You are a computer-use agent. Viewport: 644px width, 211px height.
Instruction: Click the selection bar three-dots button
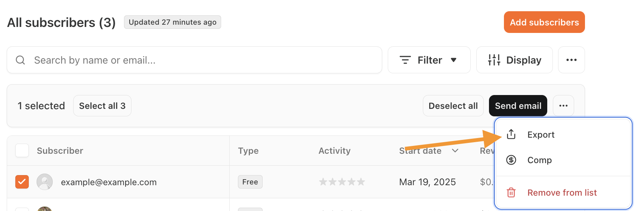563,106
